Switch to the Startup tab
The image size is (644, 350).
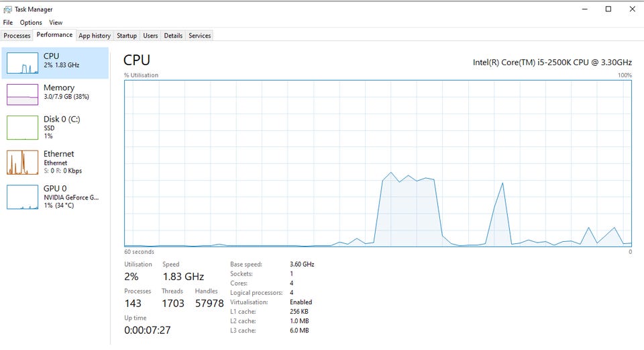click(x=127, y=36)
